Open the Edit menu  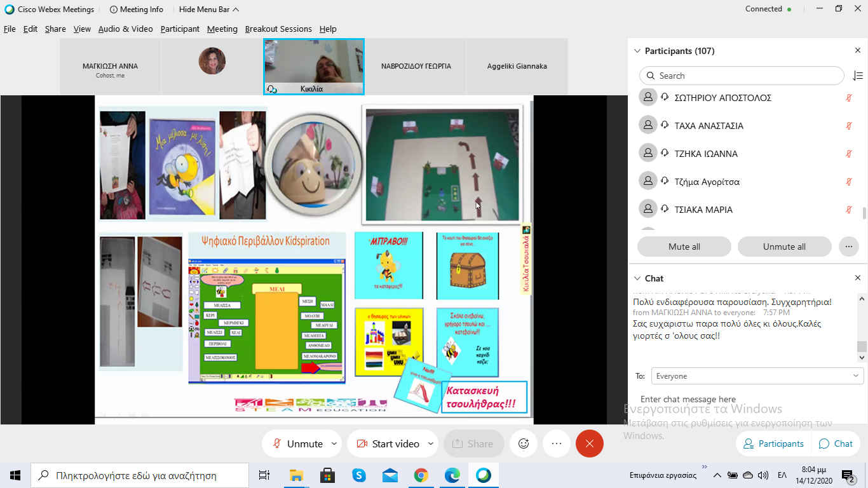pyautogui.click(x=31, y=29)
